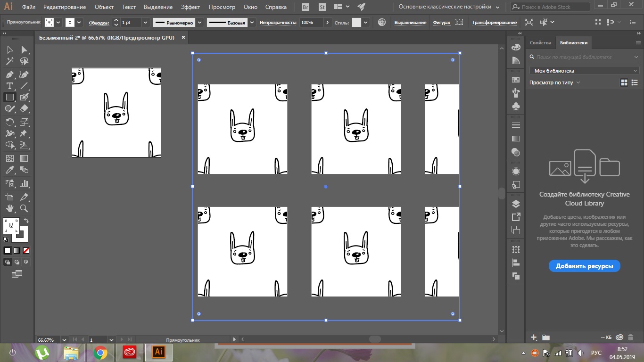Select the Hand tool
This screenshot has width=644, height=362.
9,208
